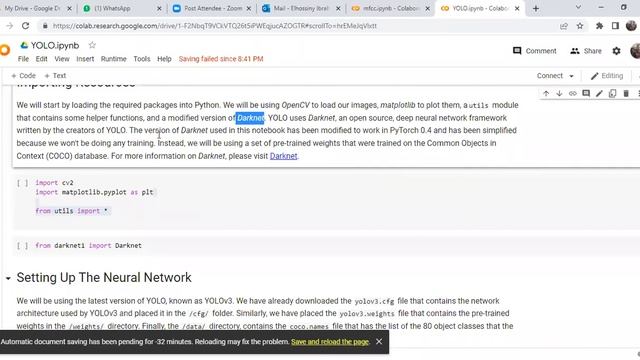Open a new browser tab
This screenshot has height=360, width=640.
pos(536,9)
